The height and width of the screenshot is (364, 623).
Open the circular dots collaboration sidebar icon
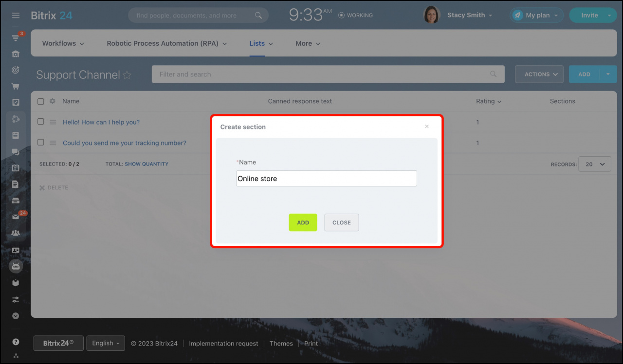point(16,119)
